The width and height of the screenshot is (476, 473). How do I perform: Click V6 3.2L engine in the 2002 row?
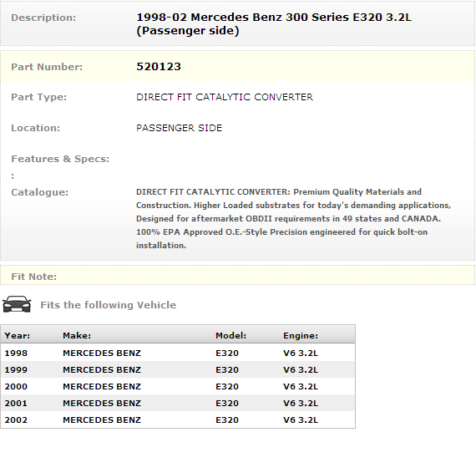tap(301, 420)
